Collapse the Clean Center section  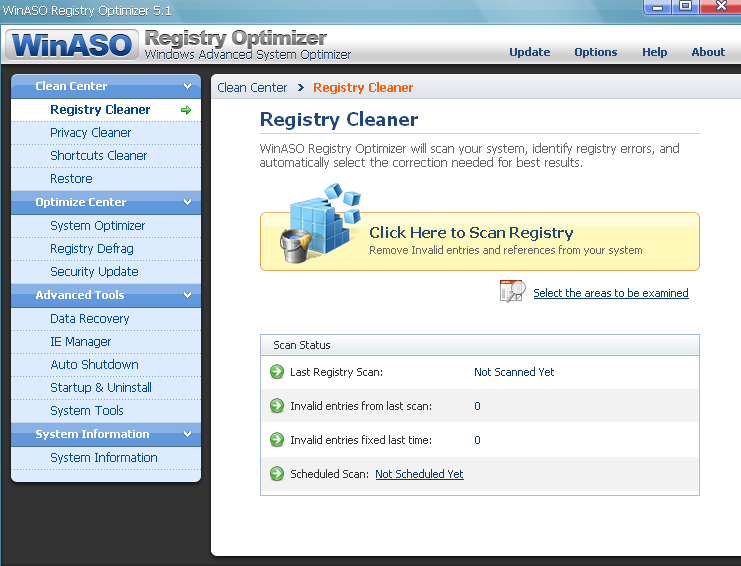coord(187,87)
